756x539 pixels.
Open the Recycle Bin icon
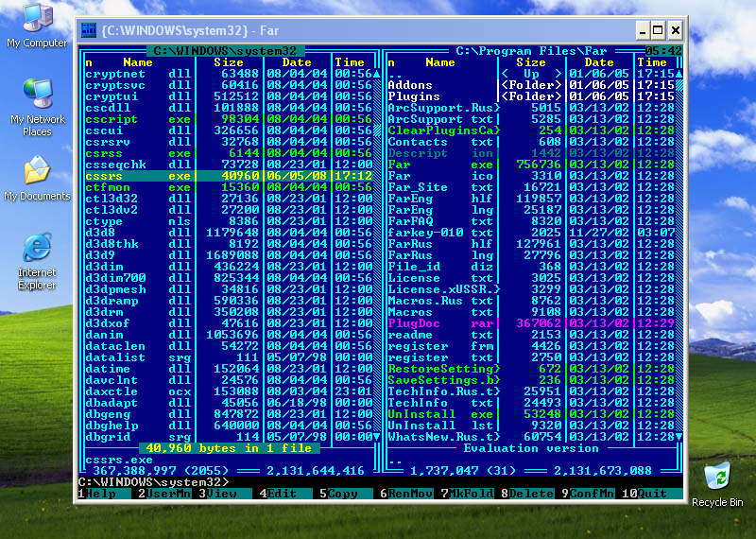(717, 476)
